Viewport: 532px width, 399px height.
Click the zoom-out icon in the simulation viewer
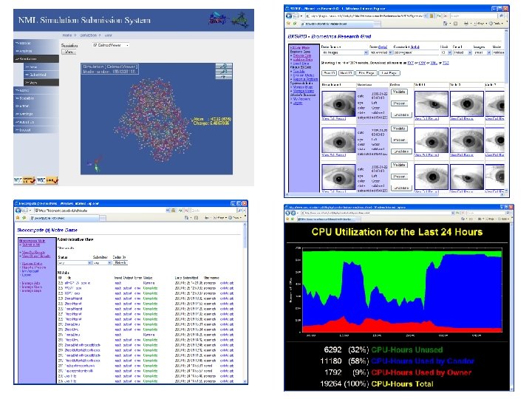click(224, 72)
